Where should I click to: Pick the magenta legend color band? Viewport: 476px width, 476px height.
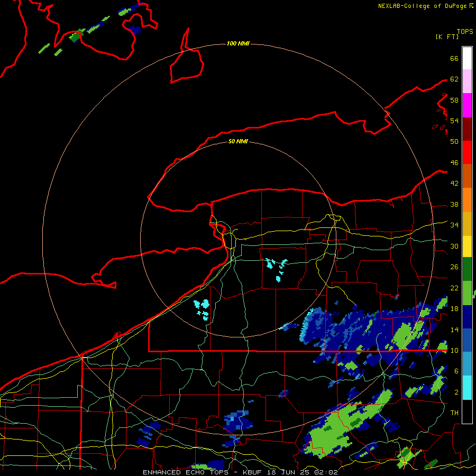(x=467, y=105)
